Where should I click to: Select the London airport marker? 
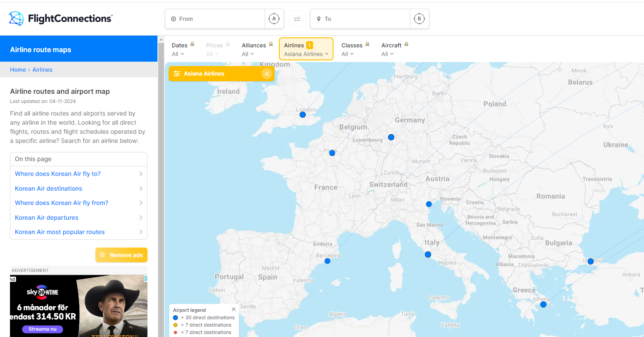click(x=303, y=115)
